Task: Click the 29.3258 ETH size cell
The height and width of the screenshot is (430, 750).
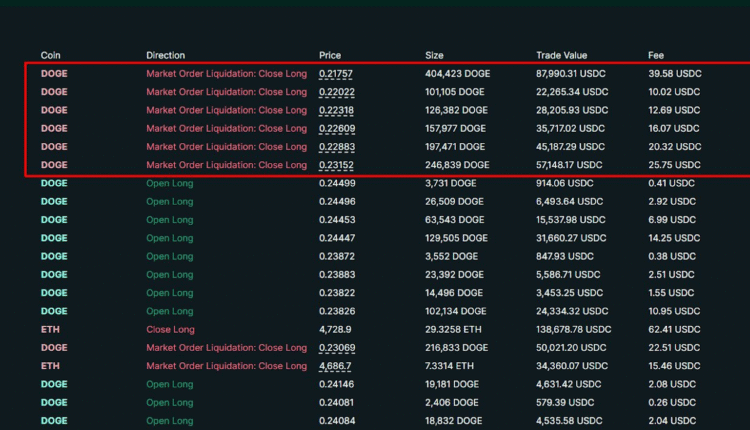Action: pos(453,329)
